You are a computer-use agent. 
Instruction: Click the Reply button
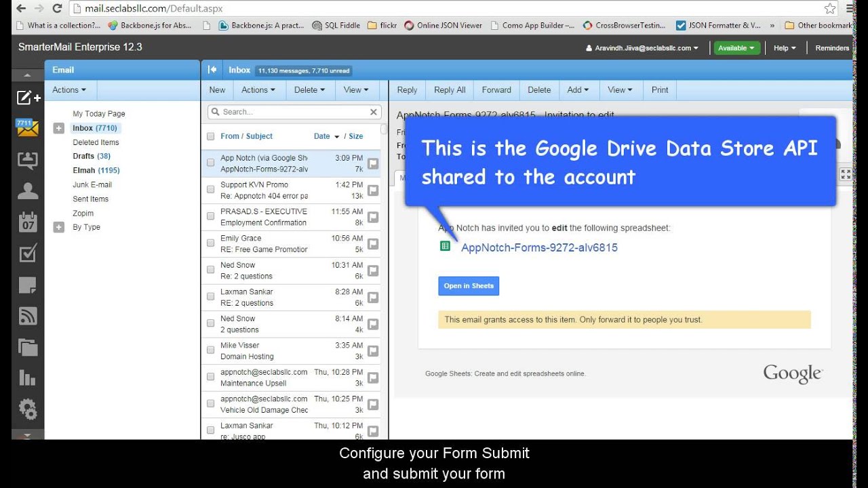408,90
